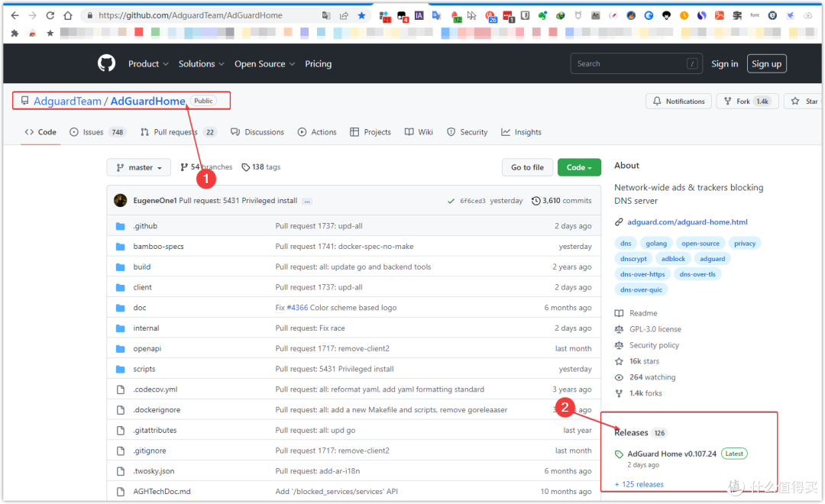
Task: Expand the commit message with the ellipsis button
Action: pyautogui.click(x=307, y=200)
